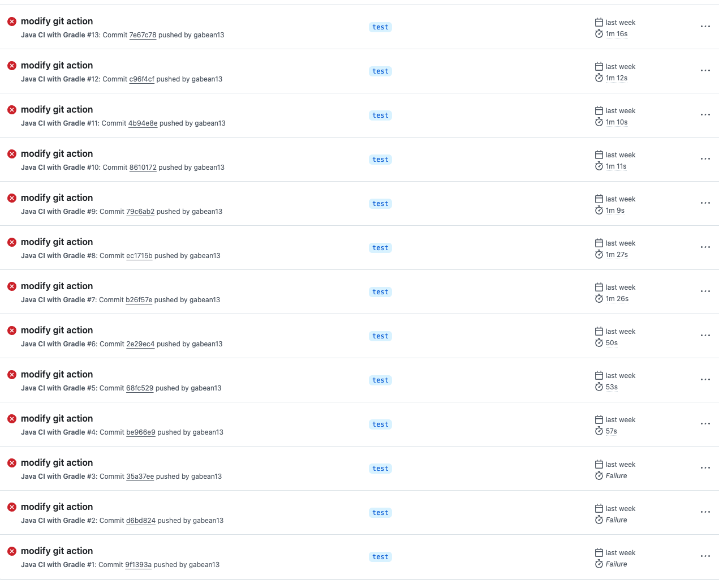Open the three-dot menu for run #8
The image size is (719, 588).
coord(705,247)
